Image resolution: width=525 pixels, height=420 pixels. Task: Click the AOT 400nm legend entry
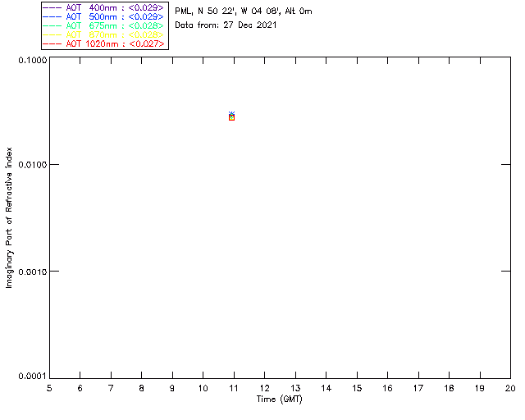pyautogui.click(x=103, y=7)
